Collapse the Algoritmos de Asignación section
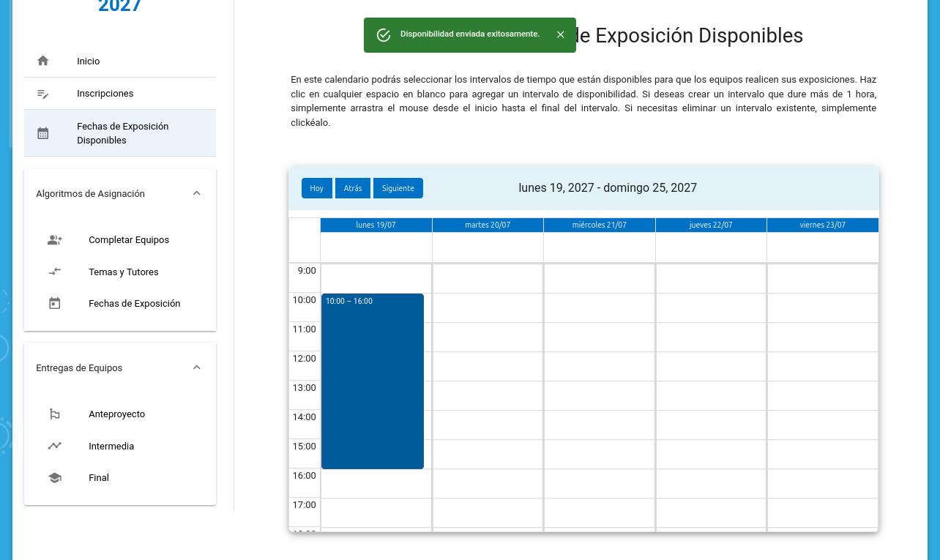The image size is (940, 560). click(196, 193)
